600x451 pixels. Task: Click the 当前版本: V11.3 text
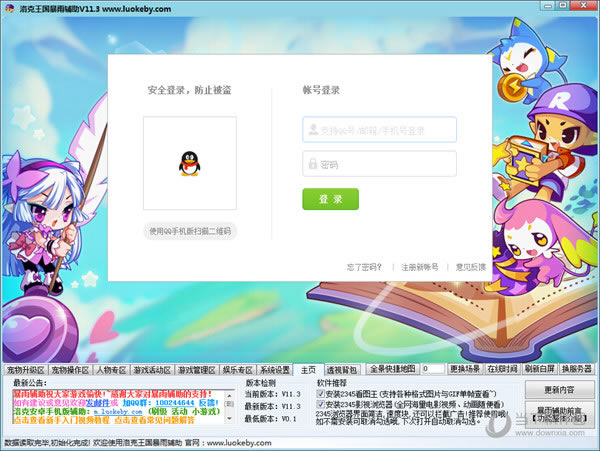pos(272,394)
